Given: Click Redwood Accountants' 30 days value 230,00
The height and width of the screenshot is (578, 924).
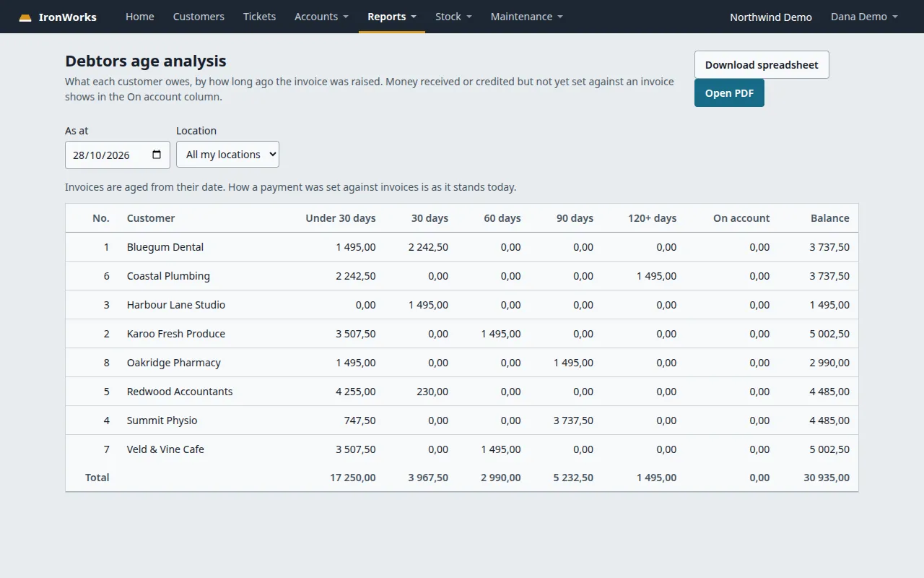Looking at the screenshot, I should click(x=432, y=392).
